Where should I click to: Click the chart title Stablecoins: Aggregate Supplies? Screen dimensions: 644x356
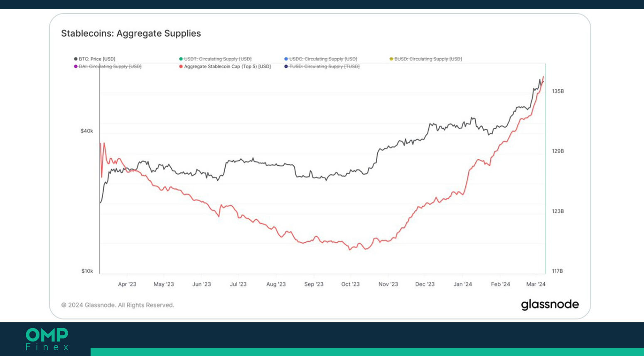click(131, 33)
